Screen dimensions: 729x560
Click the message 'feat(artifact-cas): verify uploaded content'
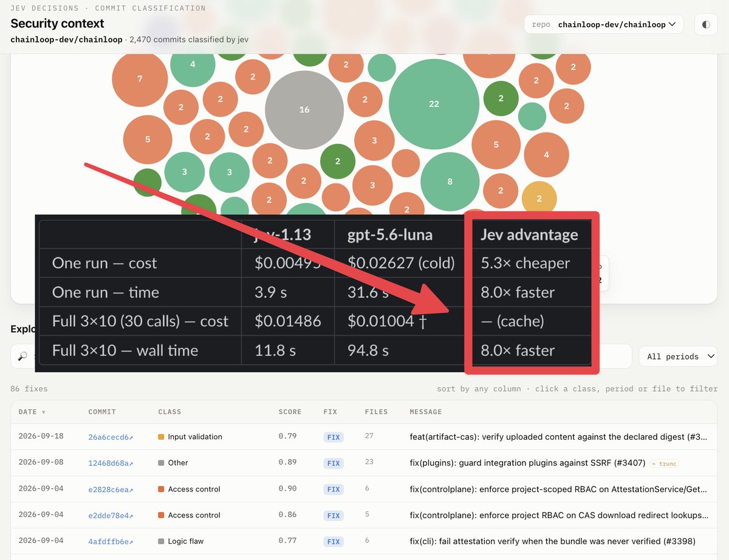[559, 437]
